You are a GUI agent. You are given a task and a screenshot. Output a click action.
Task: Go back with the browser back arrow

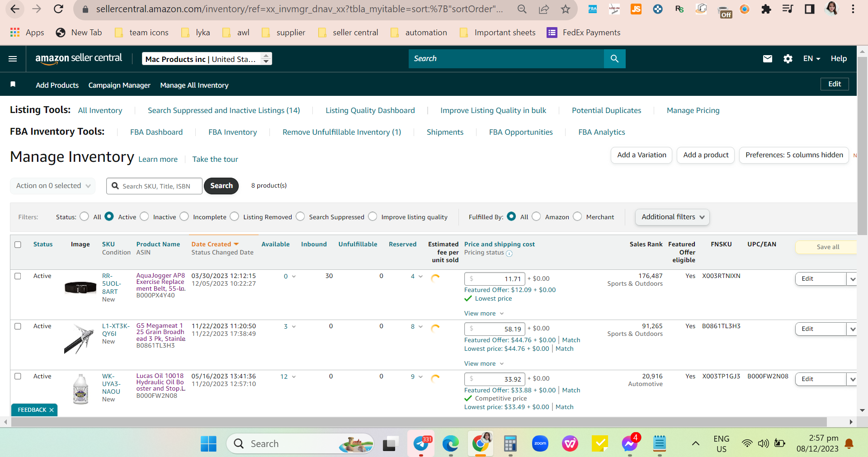(x=15, y=9)
